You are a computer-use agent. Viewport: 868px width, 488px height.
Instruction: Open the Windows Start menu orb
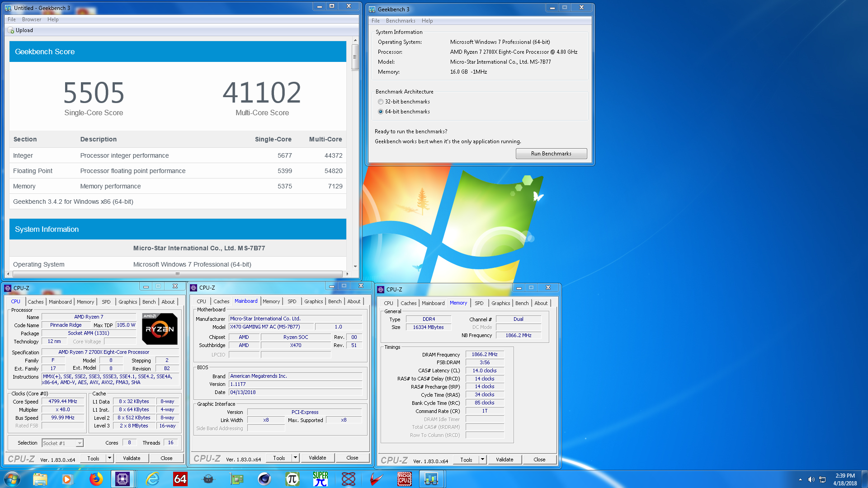12,479
